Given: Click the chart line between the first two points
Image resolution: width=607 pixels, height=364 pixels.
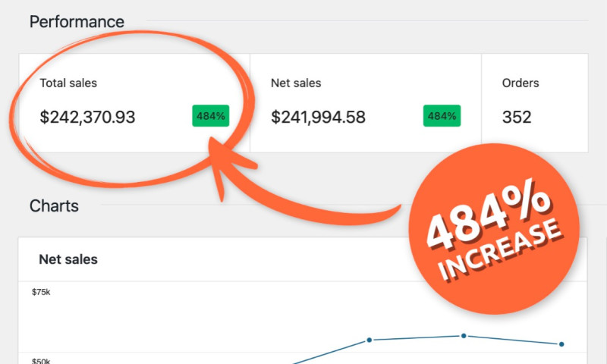Looking at the screenshot, I should click(416, 337).
